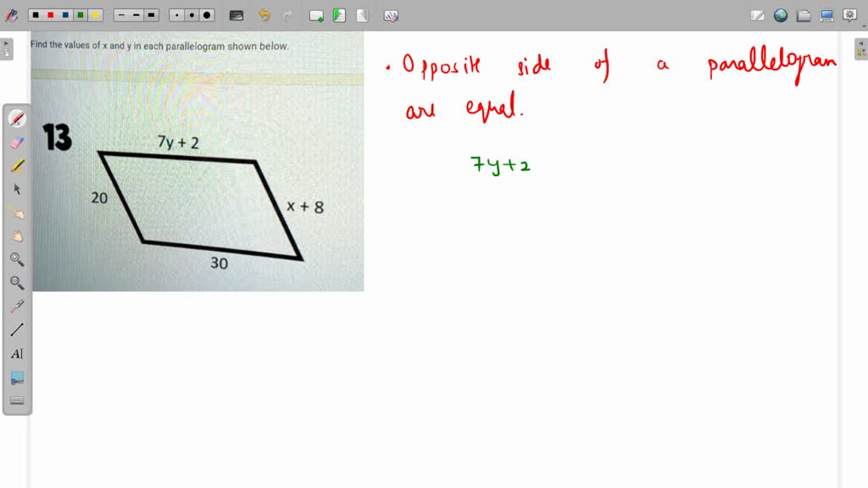Select the largest dot size option
The height and width of the screenshot is (488, 868).
point(208,14)
